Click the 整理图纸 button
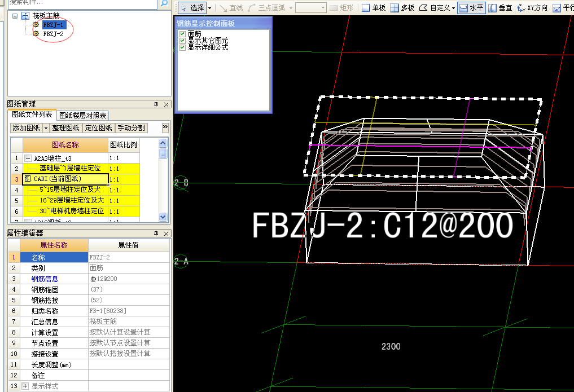This screenshot has height=392, width=574. (65, 128)
